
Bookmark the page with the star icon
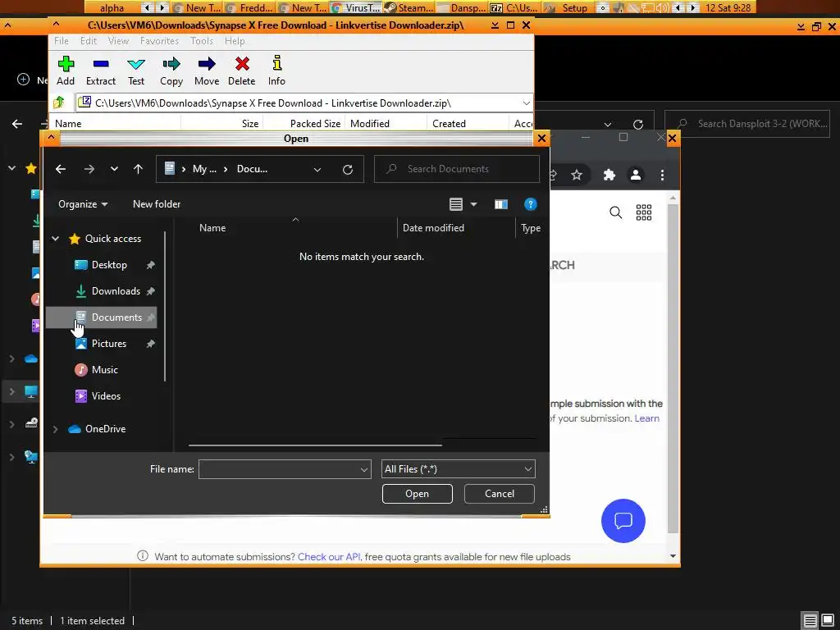[x=577, y=175]
